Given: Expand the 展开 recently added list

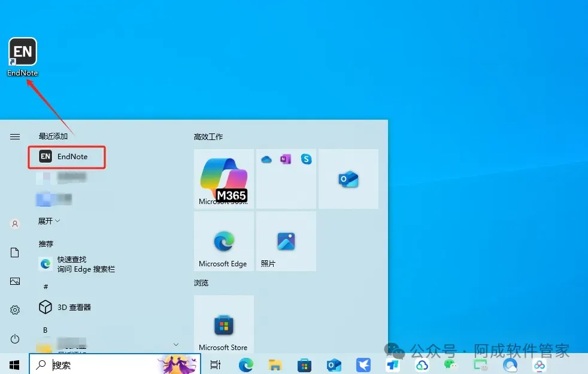Looking at the screenshot, I should coord(49,221).
